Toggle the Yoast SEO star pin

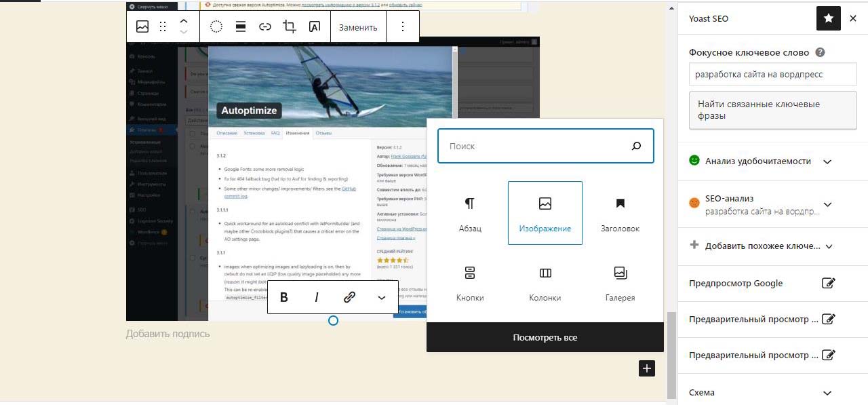828,19
